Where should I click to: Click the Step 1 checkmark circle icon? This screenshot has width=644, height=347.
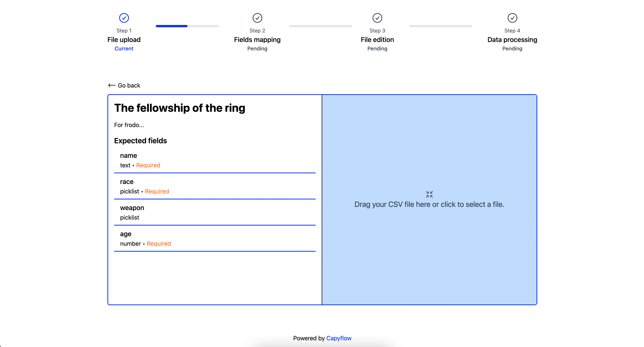click(x=124, y=18)
